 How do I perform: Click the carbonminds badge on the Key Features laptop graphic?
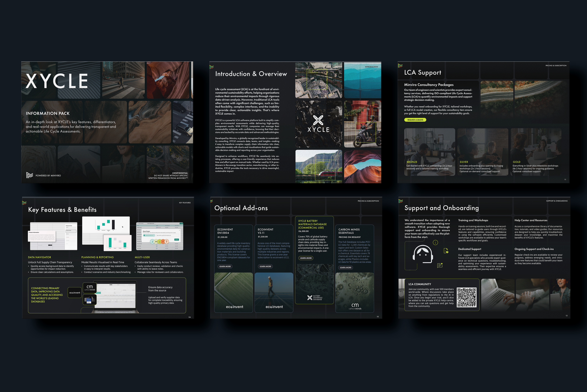tap(89, 288)
